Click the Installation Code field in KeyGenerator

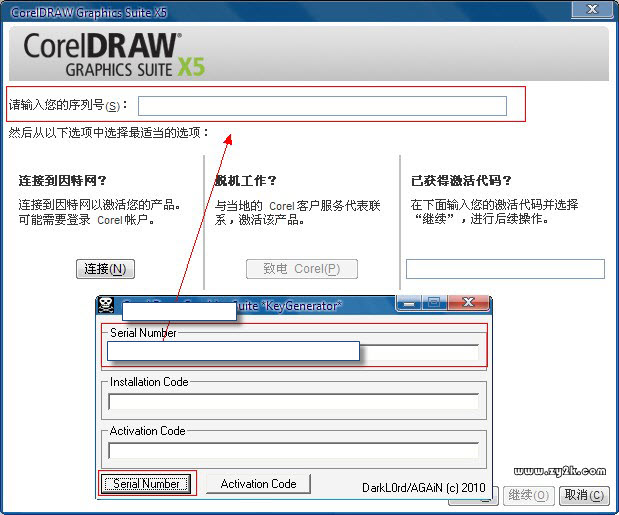pos(293,401)
